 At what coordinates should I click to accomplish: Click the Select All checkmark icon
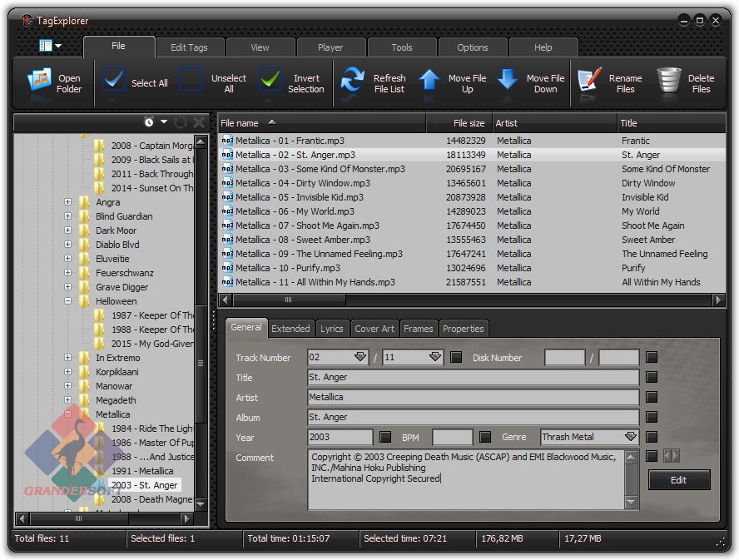[x=115, y=81]
